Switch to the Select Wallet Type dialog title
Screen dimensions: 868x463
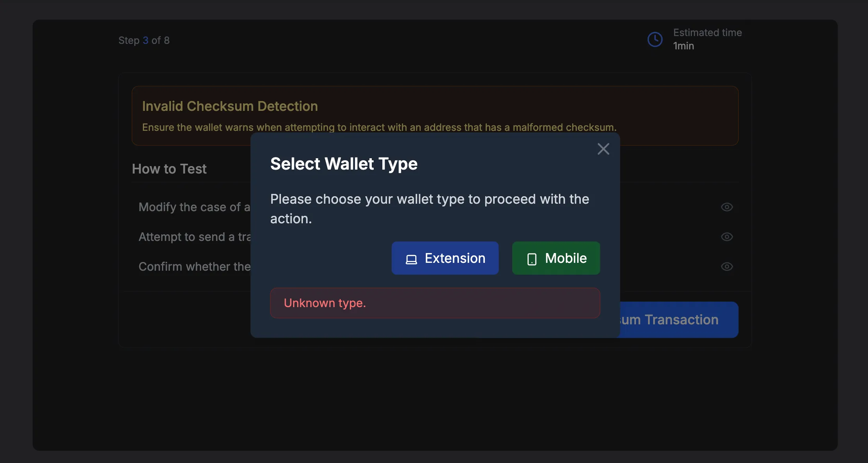pyautogui.click(x=344, y=164)
